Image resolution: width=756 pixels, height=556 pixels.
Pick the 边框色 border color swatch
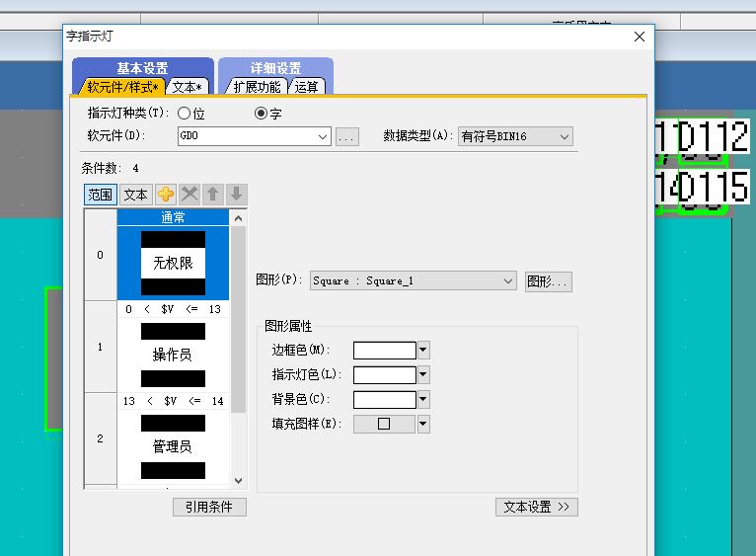click(385, 351)
